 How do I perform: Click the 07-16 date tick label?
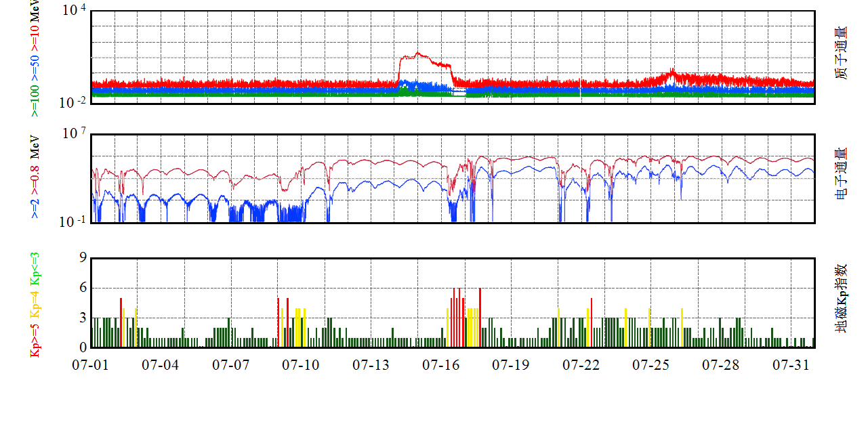click(441, 365)
